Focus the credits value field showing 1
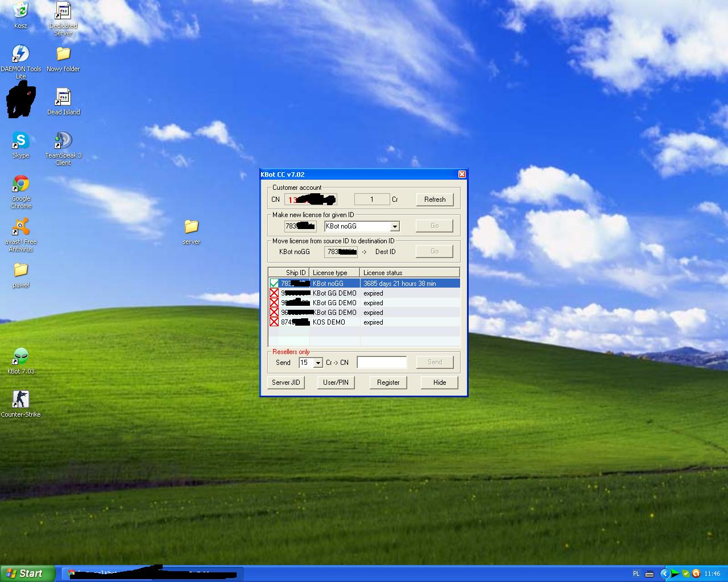Viewport: 728px width, 582px height. [x=372, y=199]
